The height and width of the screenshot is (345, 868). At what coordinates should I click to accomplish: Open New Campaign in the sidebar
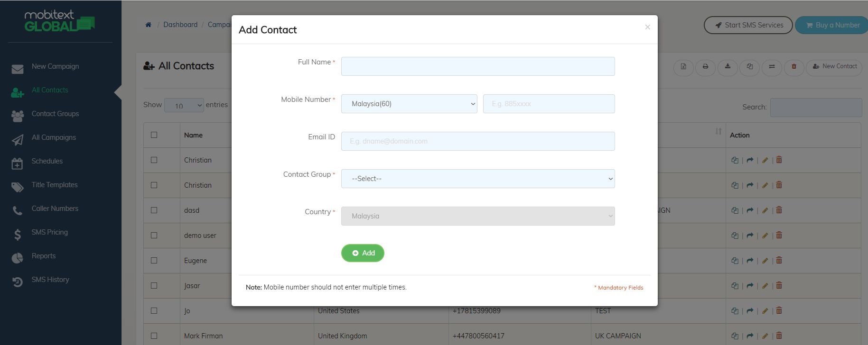[55, 66]
